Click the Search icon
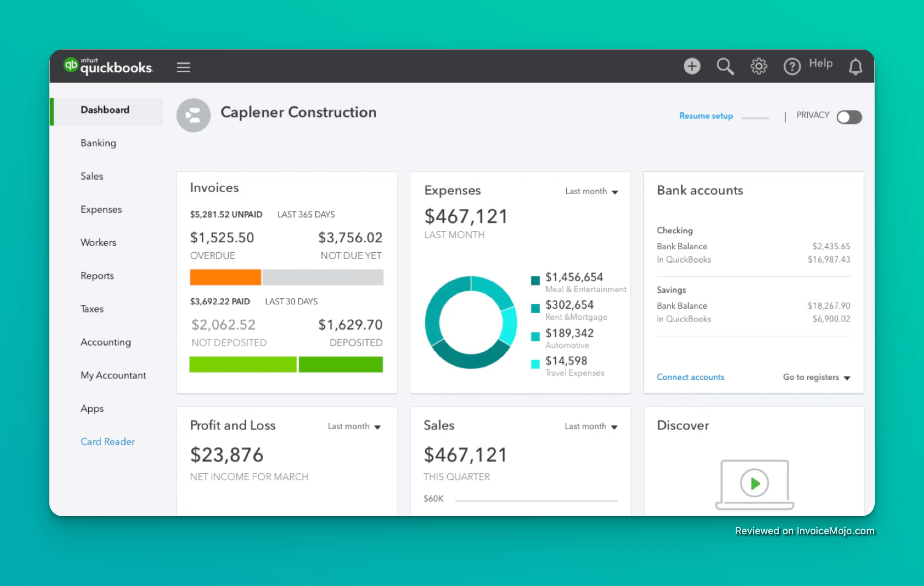This screenshot has height=586, width=924. [x=725, y=66]
